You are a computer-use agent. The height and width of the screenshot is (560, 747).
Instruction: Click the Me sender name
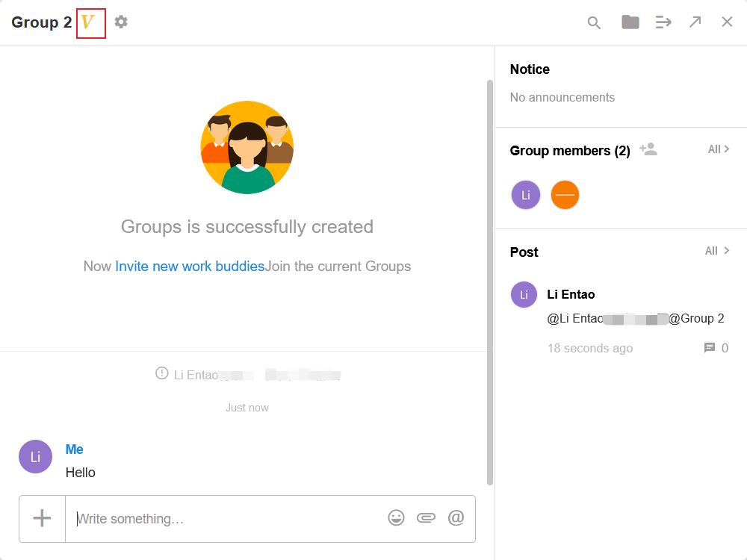[74, 449]
